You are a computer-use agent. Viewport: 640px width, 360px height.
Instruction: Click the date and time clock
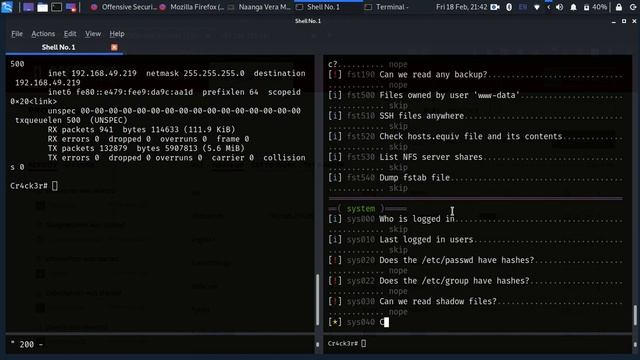(x=462, y=7)
